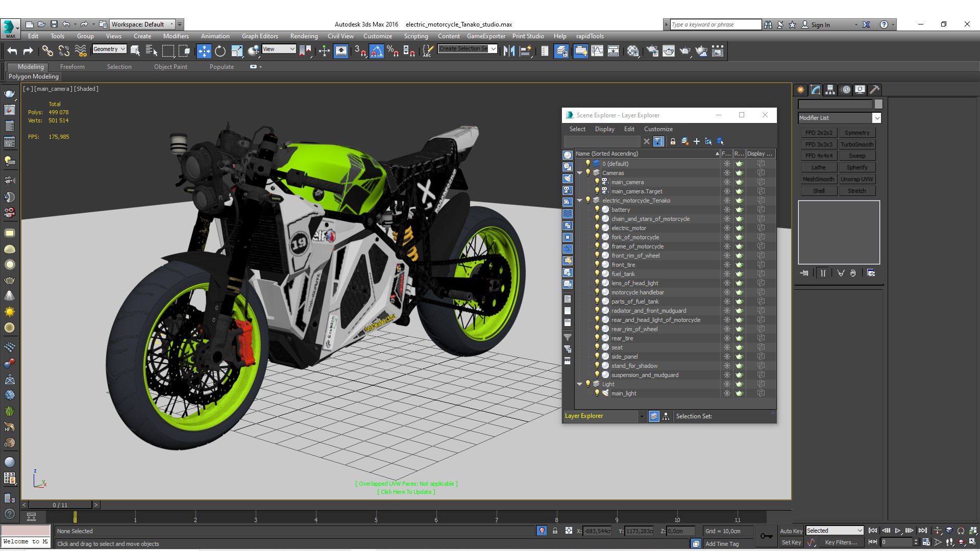Click the TurboSmooth modifier button

point(857,144)
